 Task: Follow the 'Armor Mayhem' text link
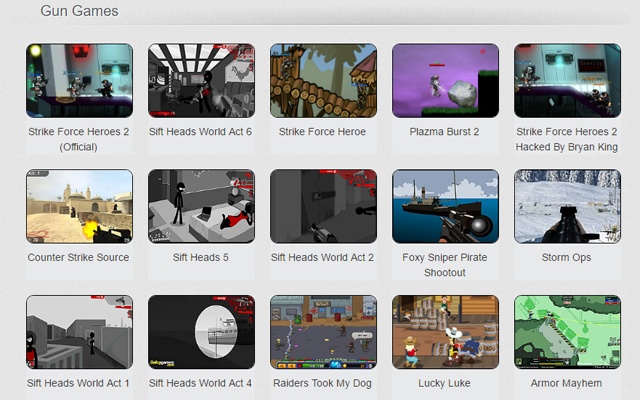click(567, 383)
